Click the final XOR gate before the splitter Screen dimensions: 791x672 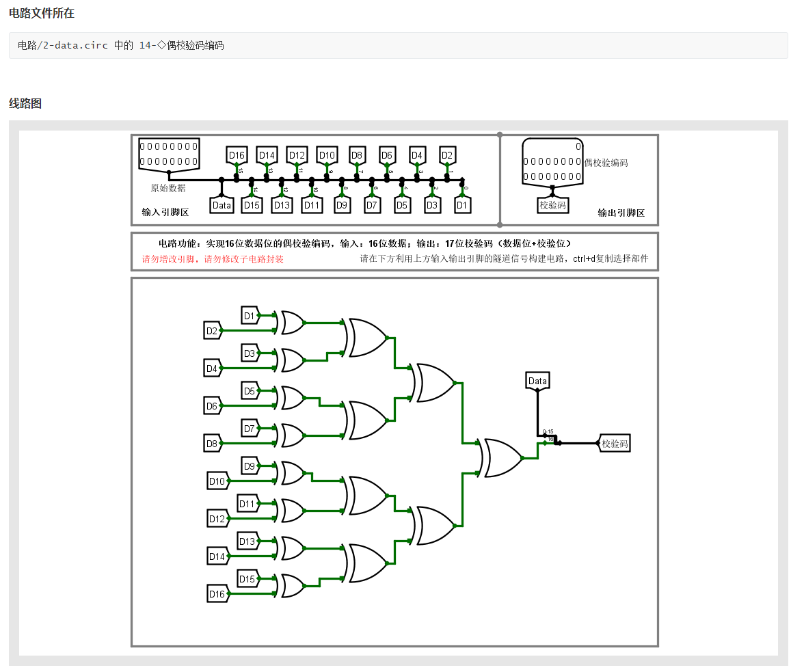pos(501,458)
